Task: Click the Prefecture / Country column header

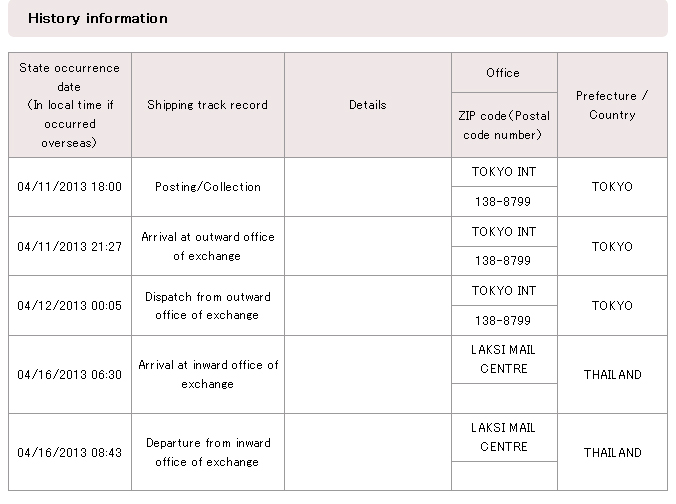Action: (612, 105)
